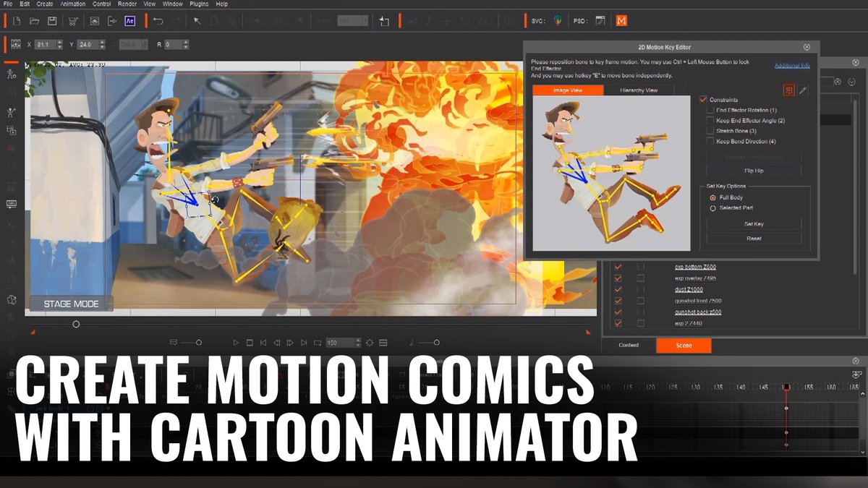Enable Stretch Bone (3) checkbox
Image resolution: width=868 pixels, height=488 pixels.
[x=710, y=131]
